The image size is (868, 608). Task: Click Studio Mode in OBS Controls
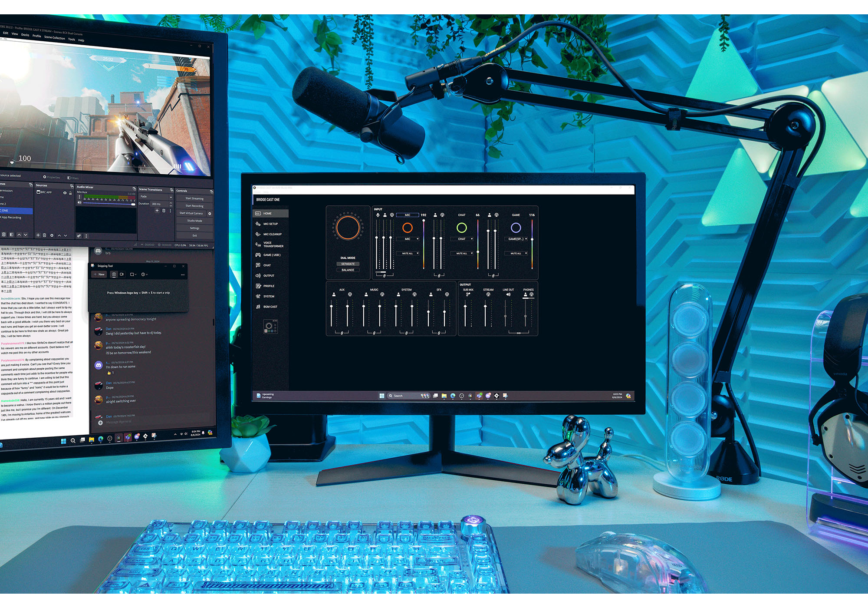[x=194, y=221]
